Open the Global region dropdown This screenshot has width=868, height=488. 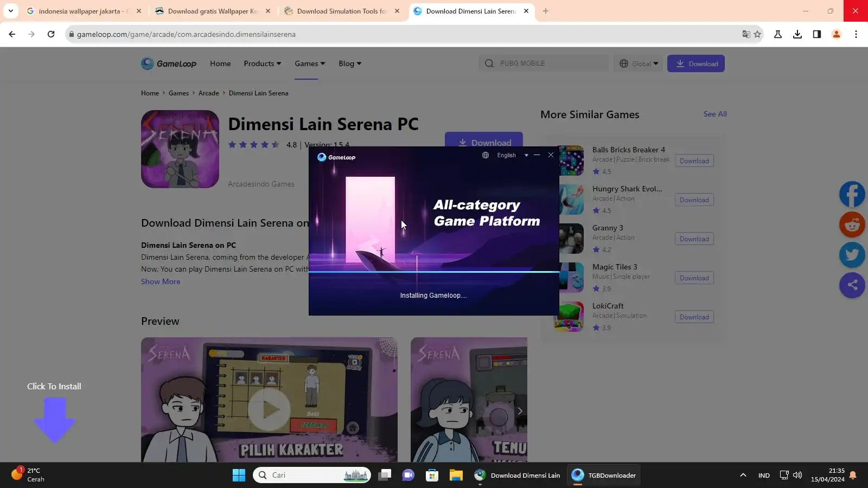(639, 63)
